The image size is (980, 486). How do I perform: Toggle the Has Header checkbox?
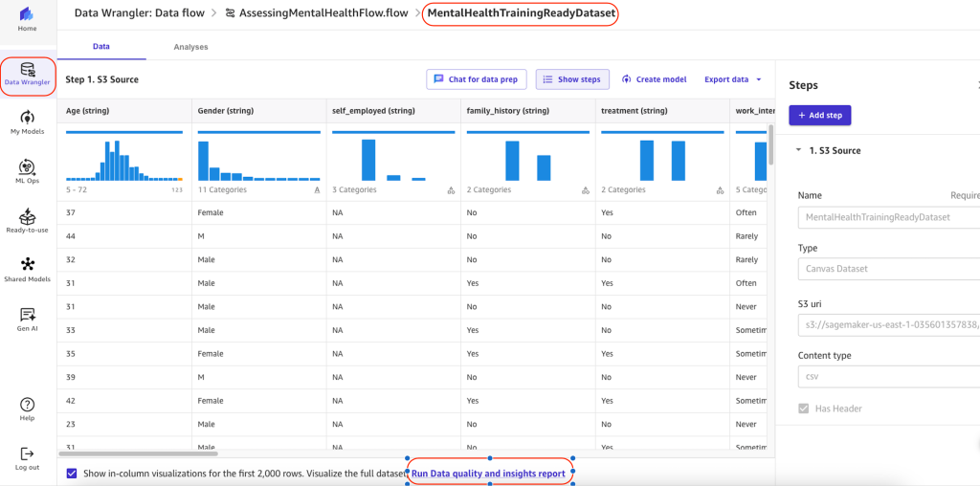click(804, 409)
